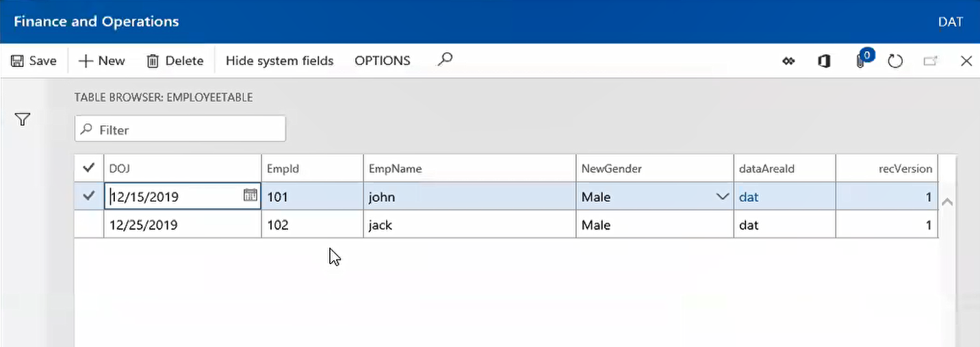Open the personalization diamond icon
The image size is (980, 347).
click(788, 61)
